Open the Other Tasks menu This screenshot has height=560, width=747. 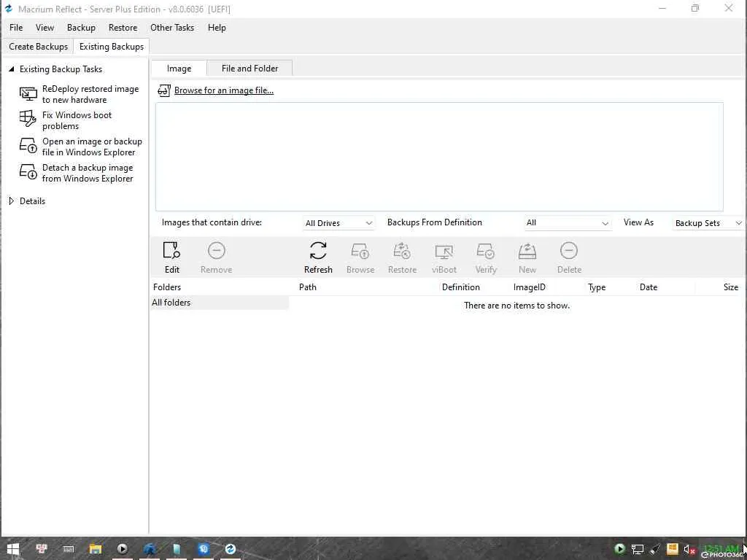172,28
